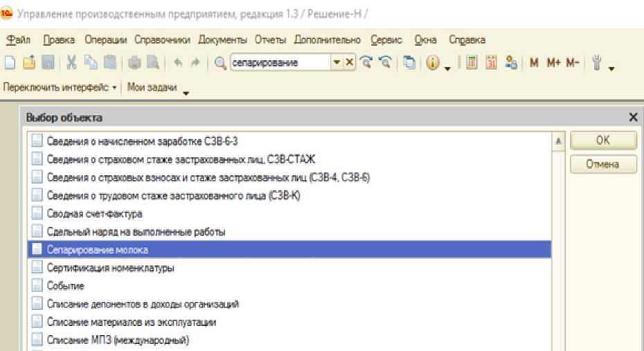The height and width of the screenshot is (351, 644).
Task: Click the settings tools icon
Action: point(597,63)
